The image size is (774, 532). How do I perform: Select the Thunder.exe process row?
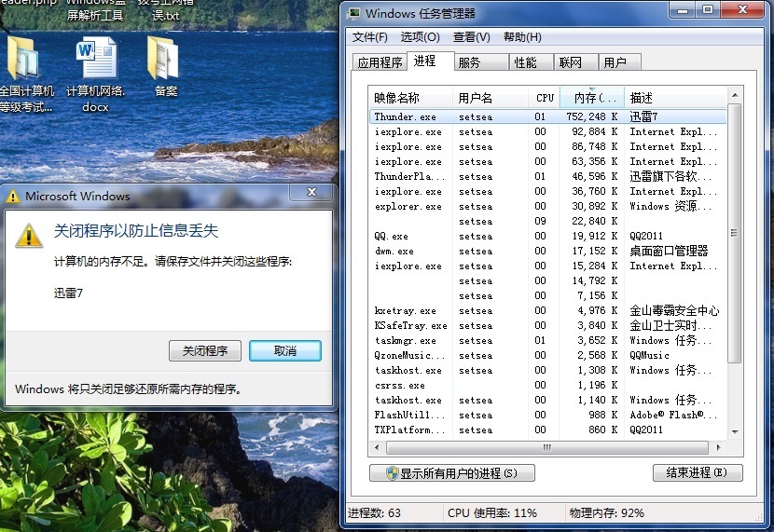(x=547, y=116)
